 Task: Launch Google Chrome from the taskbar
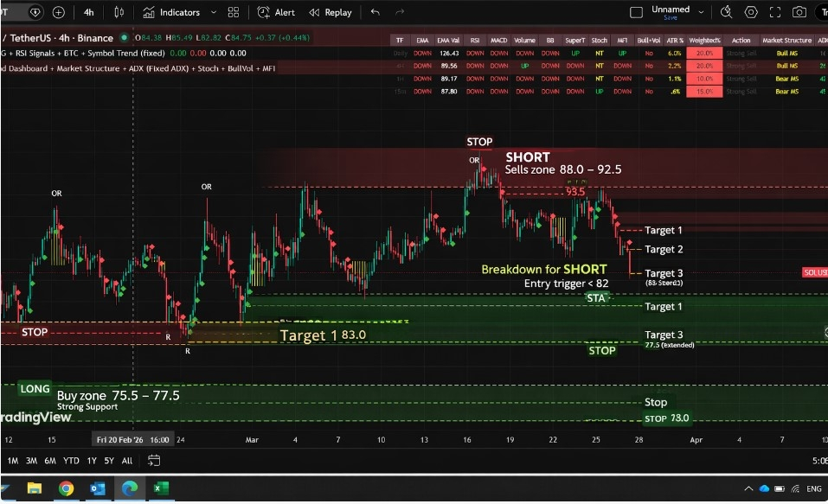[x=66, y=488]
